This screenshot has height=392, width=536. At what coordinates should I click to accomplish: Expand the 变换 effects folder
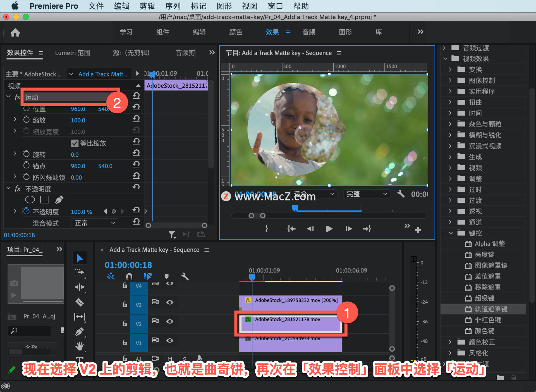tap(450, 69)
